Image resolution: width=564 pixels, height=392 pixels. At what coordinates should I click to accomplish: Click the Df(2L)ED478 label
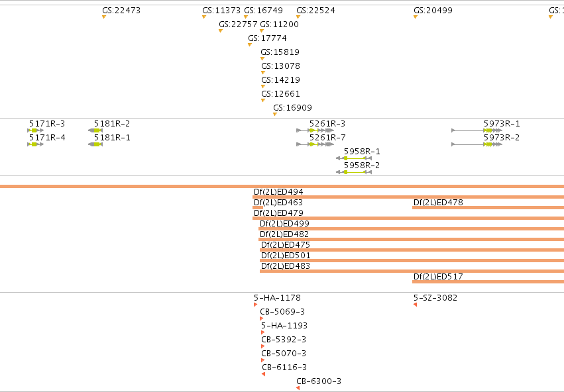(438, 203)
